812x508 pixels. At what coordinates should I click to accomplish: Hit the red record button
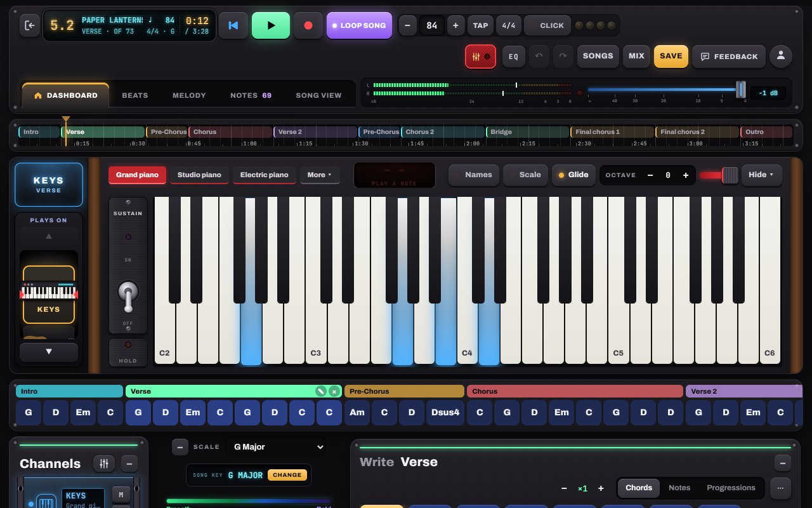[x=308, y=25]
